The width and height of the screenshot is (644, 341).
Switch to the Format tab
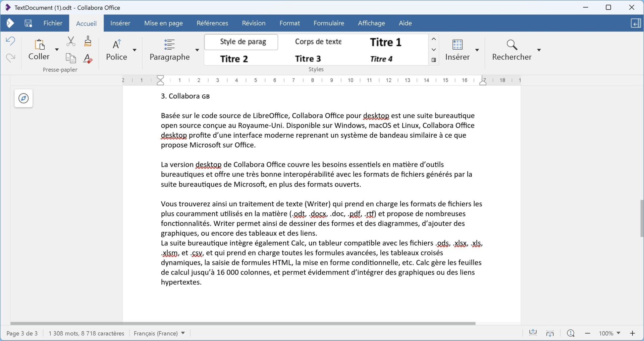(x=289, y=23)
